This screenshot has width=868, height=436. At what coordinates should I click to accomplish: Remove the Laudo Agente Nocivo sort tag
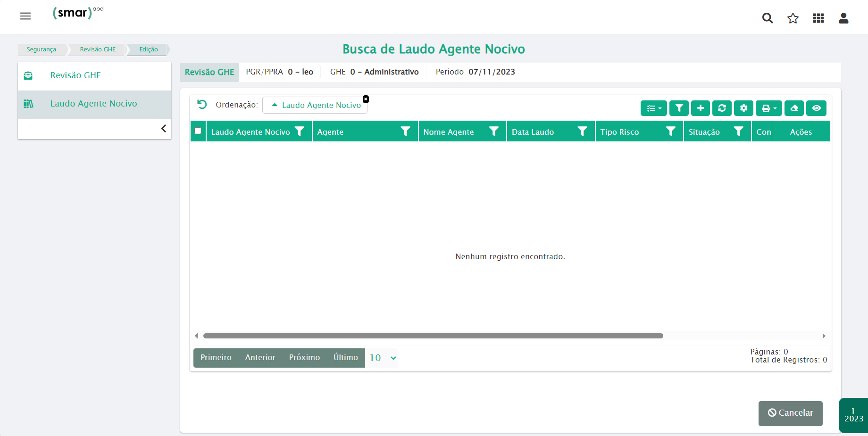click(366, 99)
